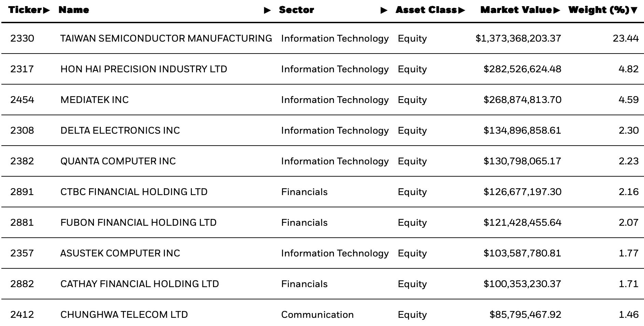Select CTBC Financial Holding Ltd name

pos(134,192)
